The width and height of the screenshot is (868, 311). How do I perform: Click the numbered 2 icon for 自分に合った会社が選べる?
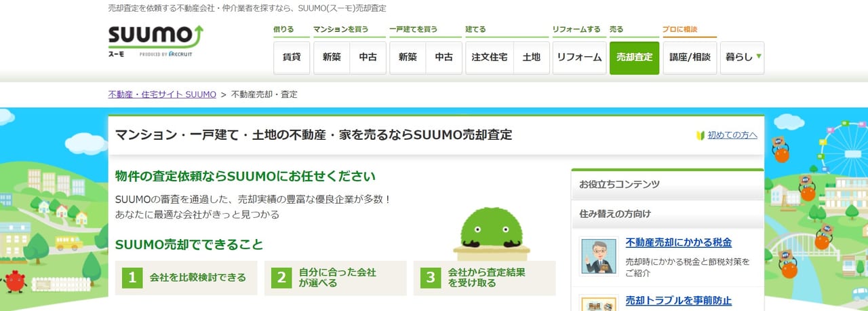tap(281, 277)
